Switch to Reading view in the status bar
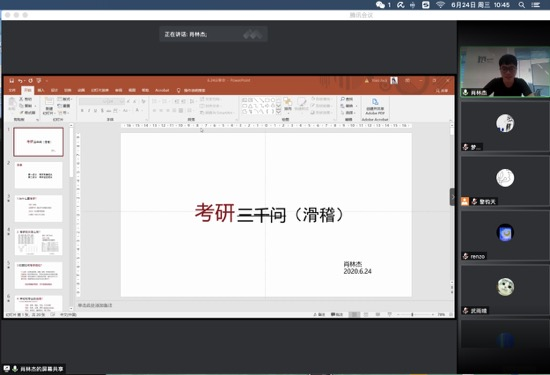This screenshot has width=550, height=375. (x=378, y=315)
